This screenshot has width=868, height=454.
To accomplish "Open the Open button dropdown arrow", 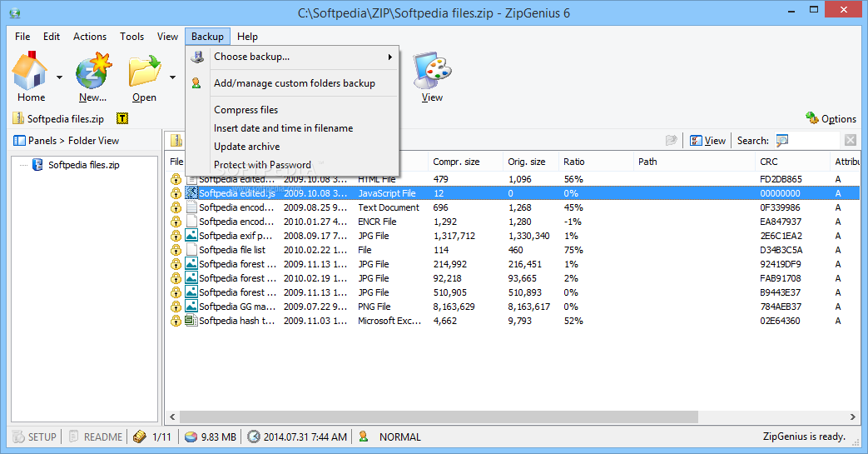I will point(173,77).
